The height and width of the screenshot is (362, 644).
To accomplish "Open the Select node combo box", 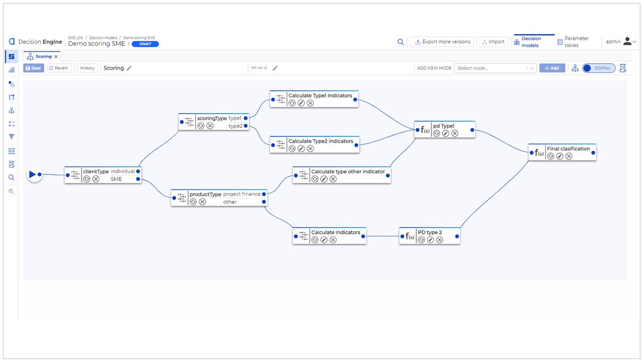I will click(x=495, y=68).
